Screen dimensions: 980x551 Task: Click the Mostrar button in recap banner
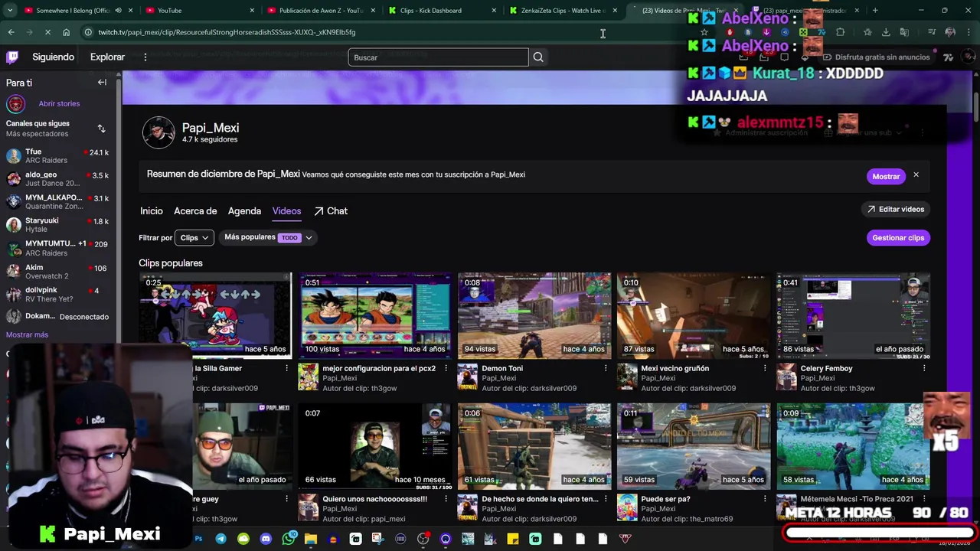point(886,176)
